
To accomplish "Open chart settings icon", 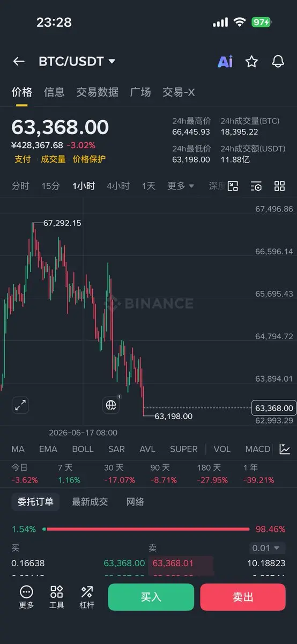I will [x=256, y=186].
